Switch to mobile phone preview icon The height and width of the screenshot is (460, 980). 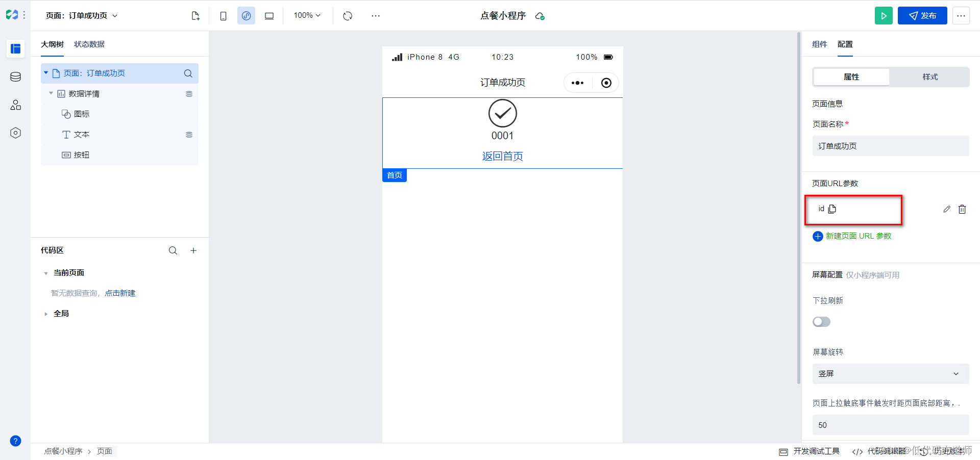(x=223, y=16)
